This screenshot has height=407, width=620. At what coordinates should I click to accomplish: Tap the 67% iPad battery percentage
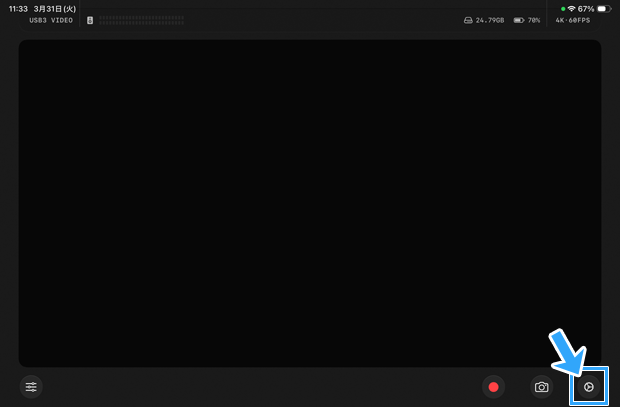pos(586,8)
